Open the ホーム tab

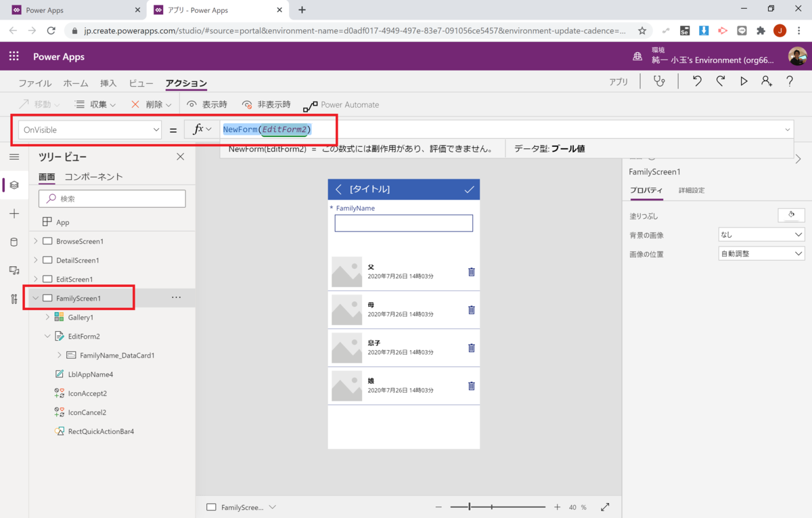point(76,83)
